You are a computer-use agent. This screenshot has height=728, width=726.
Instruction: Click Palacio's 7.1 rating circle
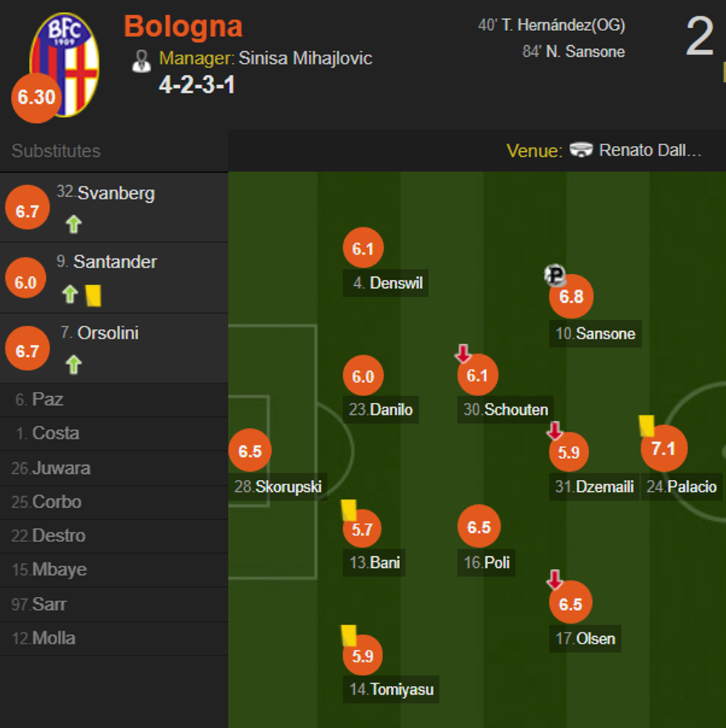(664, 449)
